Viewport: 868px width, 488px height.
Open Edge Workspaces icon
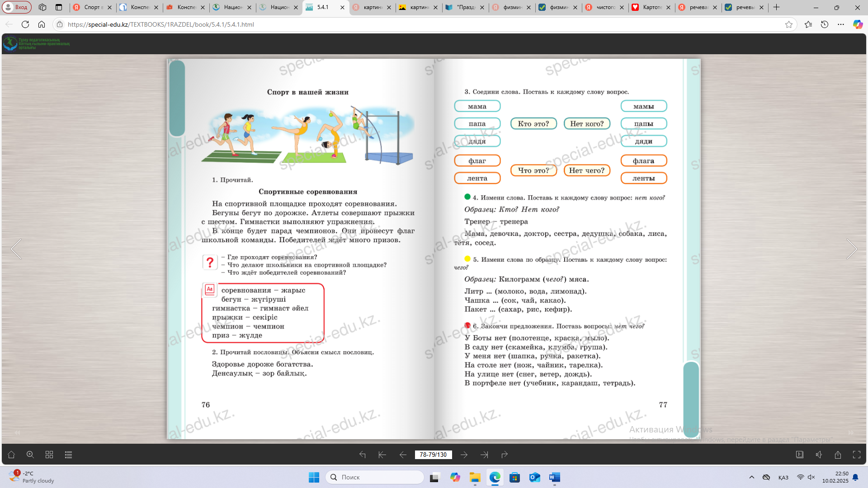tap(42, 7)
